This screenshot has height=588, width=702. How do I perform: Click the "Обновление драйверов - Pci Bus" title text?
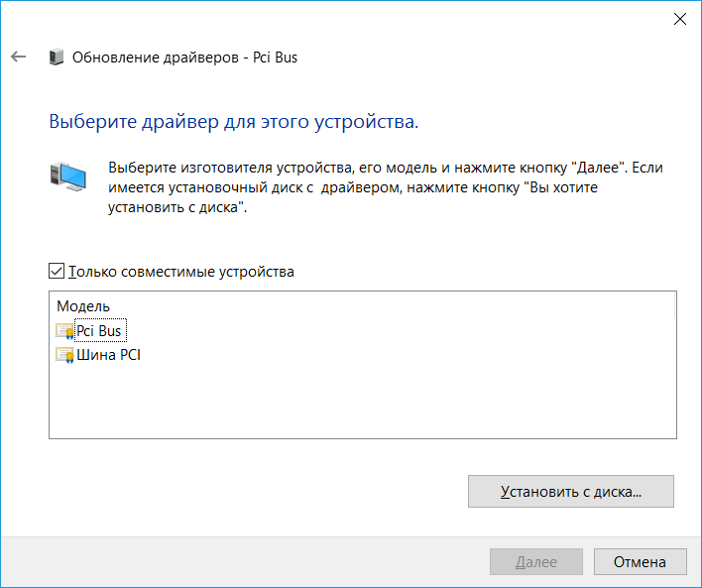click(185, 58)
